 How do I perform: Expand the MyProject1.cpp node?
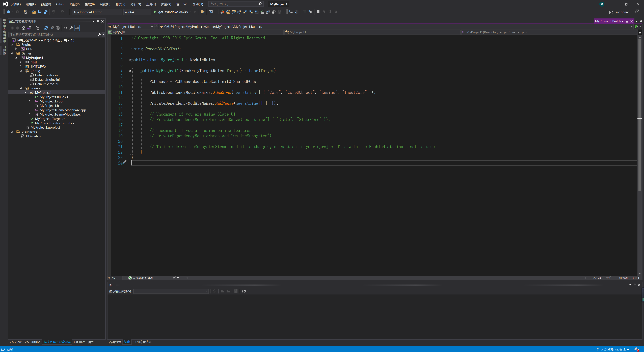30,101
